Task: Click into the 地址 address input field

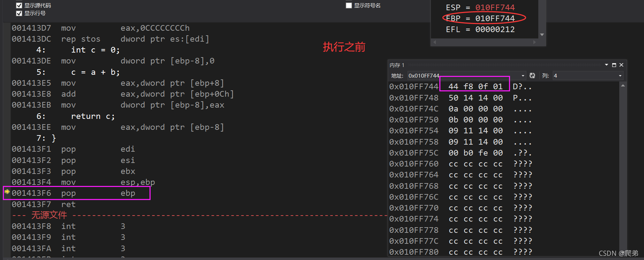Action: coord(464,76)
